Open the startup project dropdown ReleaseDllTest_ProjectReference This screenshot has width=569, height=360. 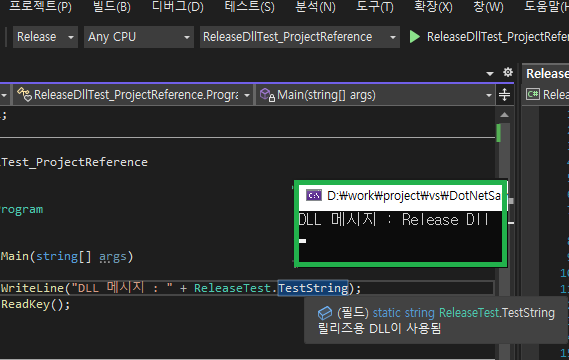pyautogui.click(x=299, y=37)
